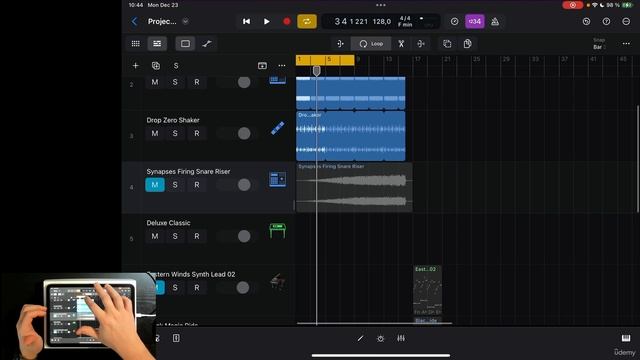Viewport: 640px width, 360px height.
Task: Toggle the yellow Cycle mode button
Action: click(x=307, y=21)
